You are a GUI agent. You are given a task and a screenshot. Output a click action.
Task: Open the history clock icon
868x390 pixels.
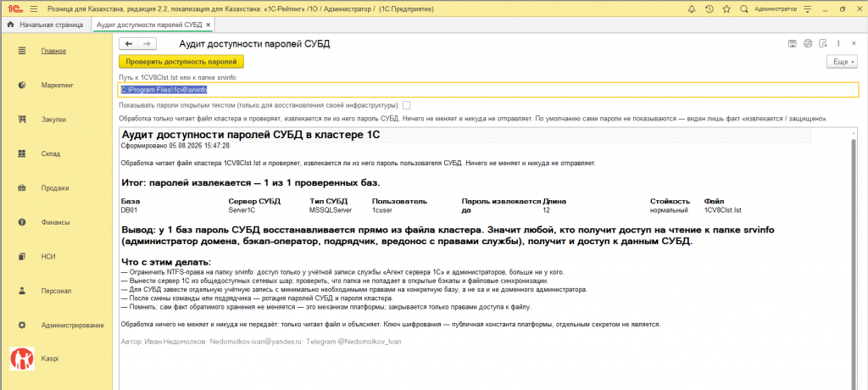(x=709, y=8)
